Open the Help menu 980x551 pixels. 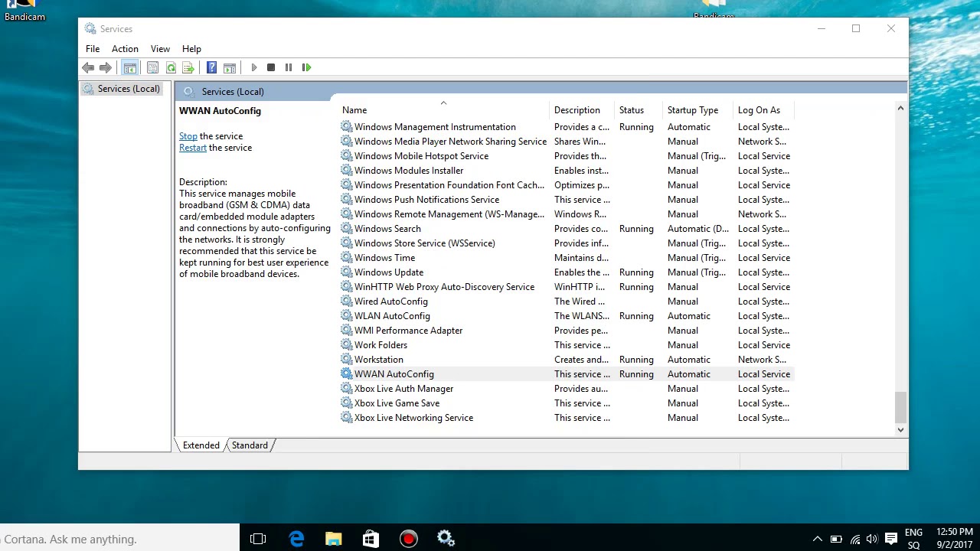click(x=191, y=49)
